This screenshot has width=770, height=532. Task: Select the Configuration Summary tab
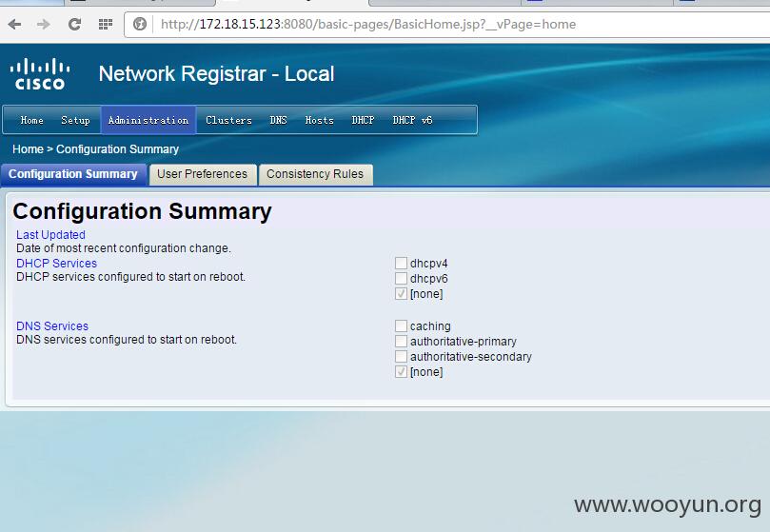(73, 174)
